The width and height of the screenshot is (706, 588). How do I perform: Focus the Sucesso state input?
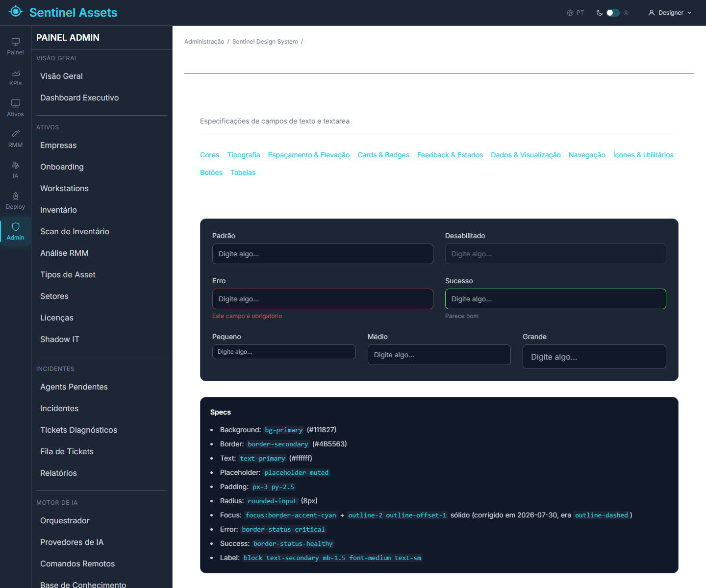[555, 299]
